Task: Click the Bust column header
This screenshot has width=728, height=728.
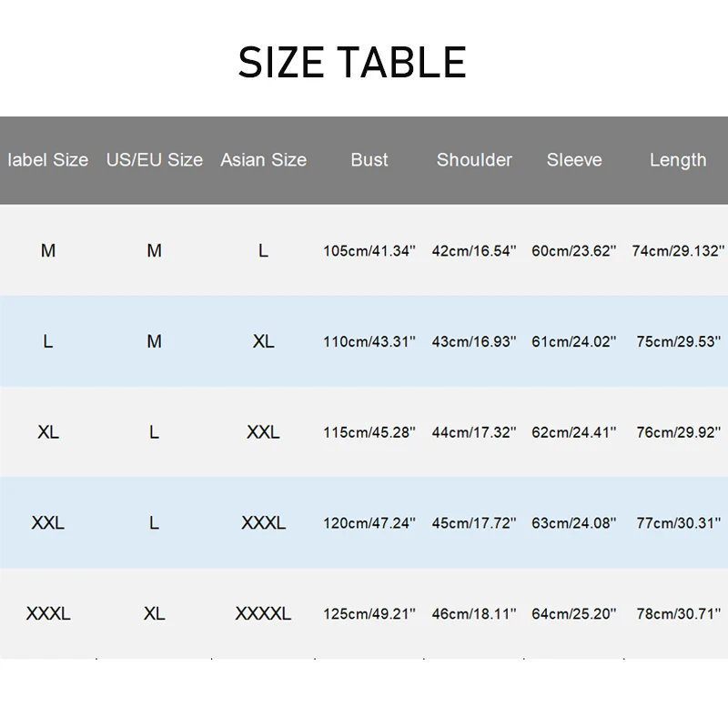Action: 369,160
